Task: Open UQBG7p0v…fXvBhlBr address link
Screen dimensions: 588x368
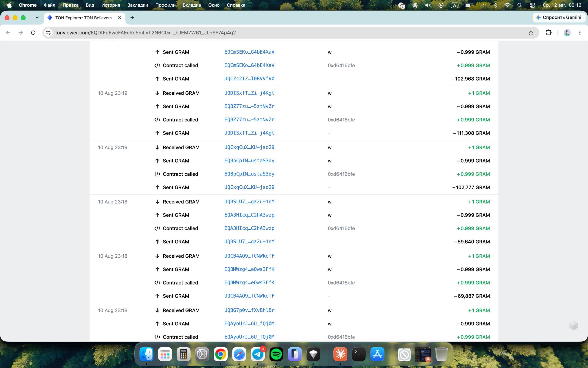Action: coord(249,310)
